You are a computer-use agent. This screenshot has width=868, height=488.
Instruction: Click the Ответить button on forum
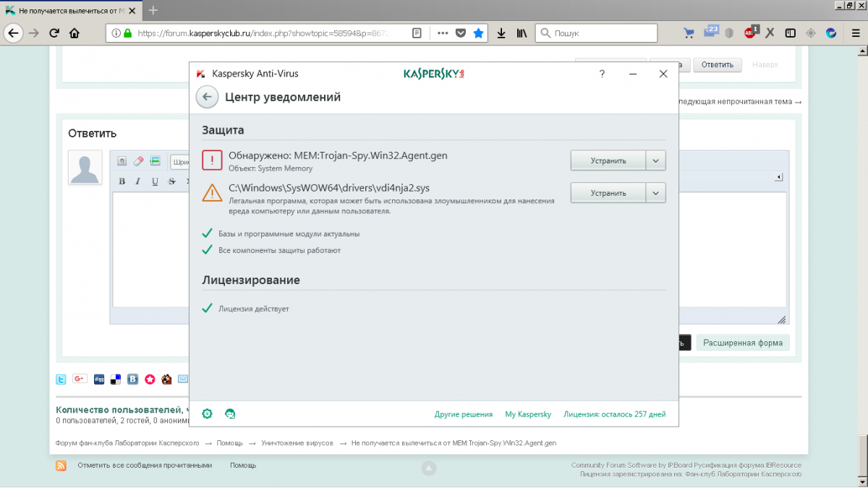(718, 64)
